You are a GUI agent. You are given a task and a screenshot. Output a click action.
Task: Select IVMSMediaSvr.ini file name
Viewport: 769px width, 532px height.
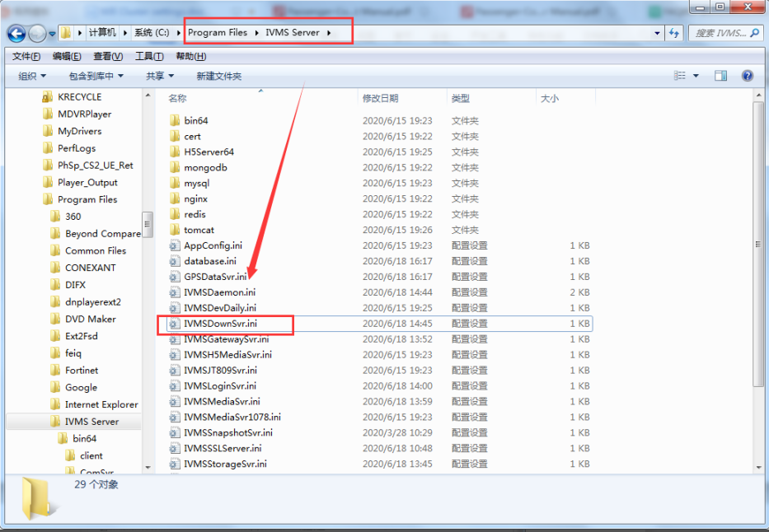click(x=222, y=402)
